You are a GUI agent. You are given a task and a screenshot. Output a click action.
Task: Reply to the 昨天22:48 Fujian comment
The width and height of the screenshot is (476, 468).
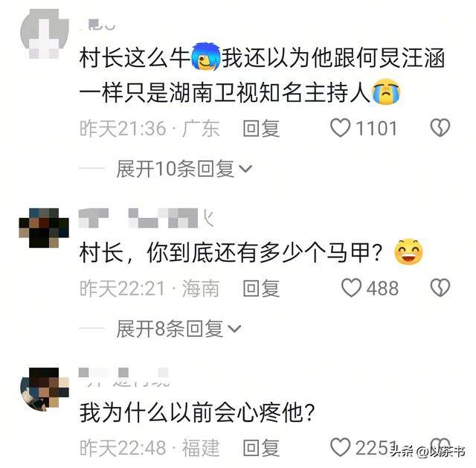261,448
